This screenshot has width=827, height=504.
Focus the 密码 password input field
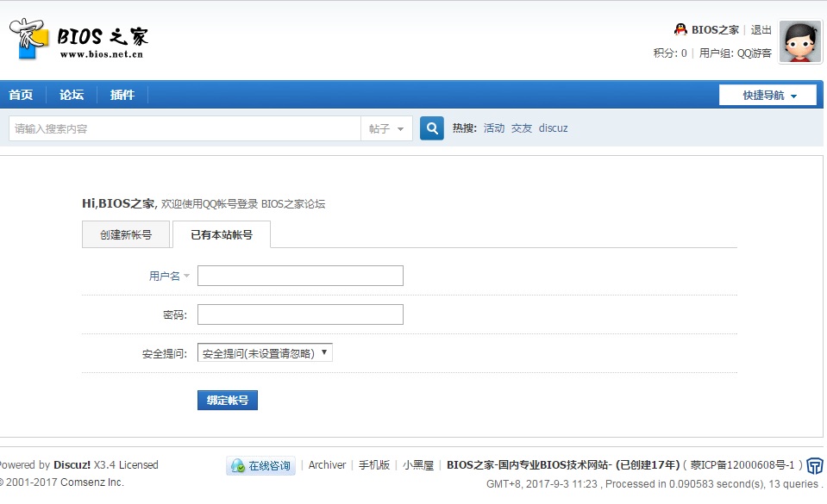point(300,314)
